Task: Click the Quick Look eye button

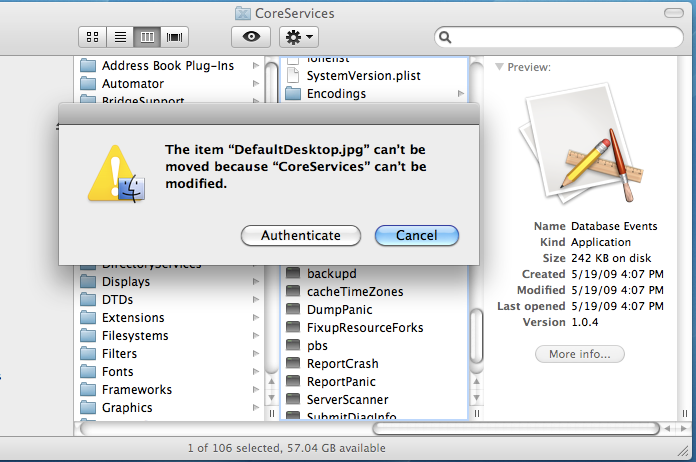Action: point(251,37)
